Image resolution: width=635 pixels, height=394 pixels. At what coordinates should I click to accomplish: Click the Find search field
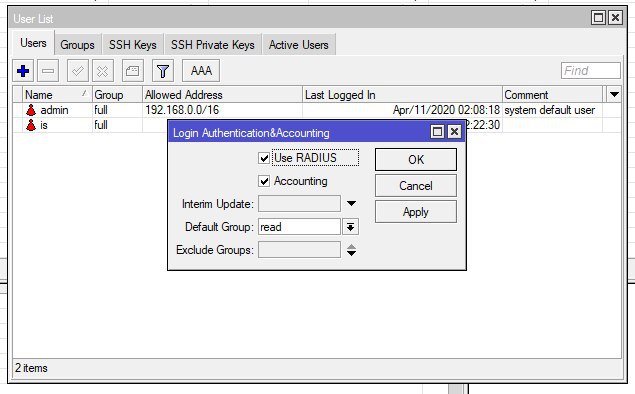tap(590, 71)
